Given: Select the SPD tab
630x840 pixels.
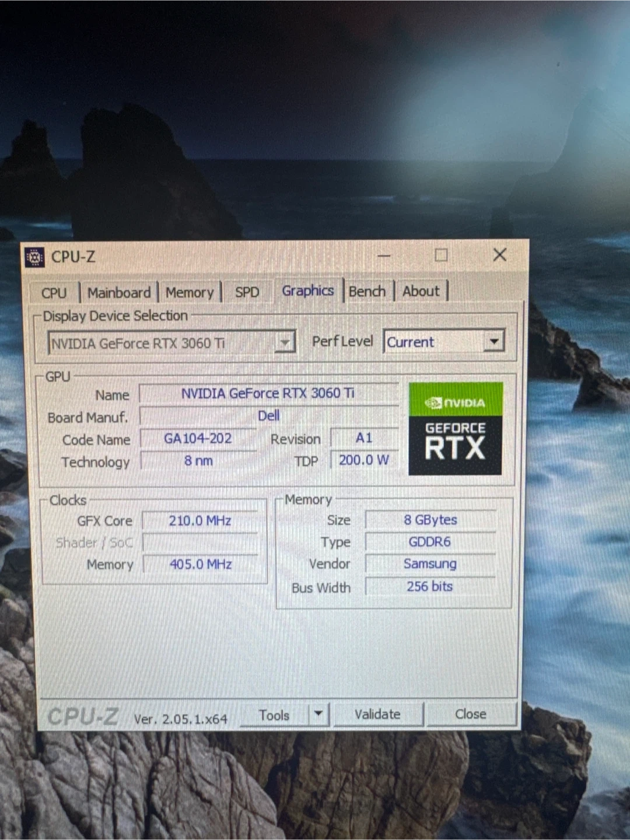Looking at the screenshot, I should [247, 292].
